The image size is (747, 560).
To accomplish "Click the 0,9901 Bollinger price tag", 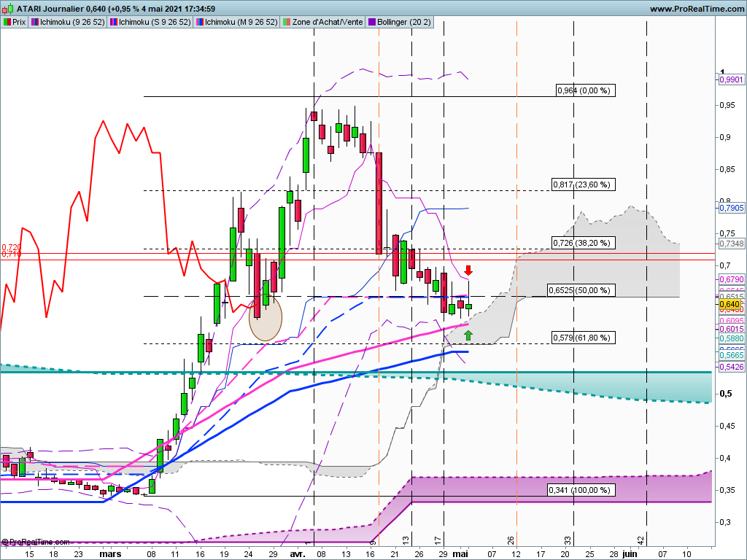I will click(x=731, y=80).
